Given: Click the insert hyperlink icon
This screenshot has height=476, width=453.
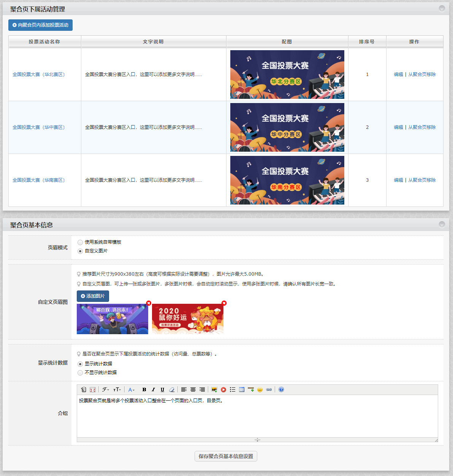Looking at the screenshot, I should (269, 390).
